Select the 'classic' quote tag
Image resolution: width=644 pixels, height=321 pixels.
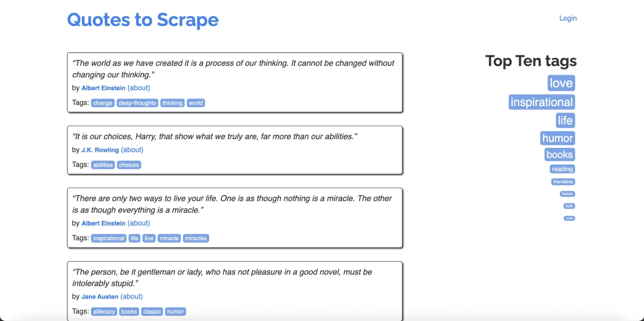click(152, 312)
